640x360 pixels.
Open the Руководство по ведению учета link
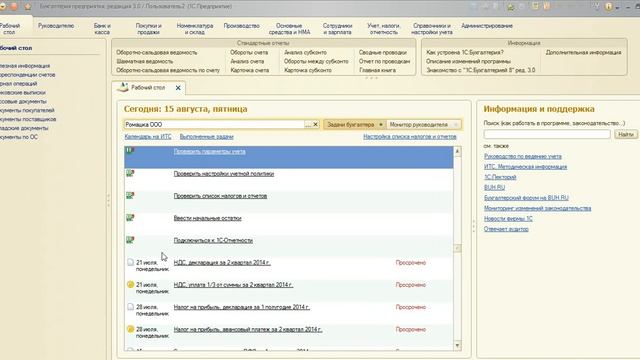(522, 156)
